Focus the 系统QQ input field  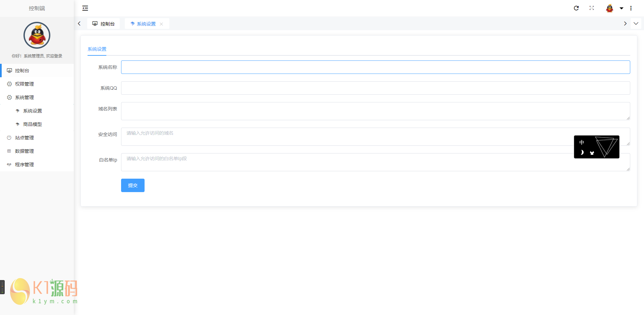[x=375, y=88]
